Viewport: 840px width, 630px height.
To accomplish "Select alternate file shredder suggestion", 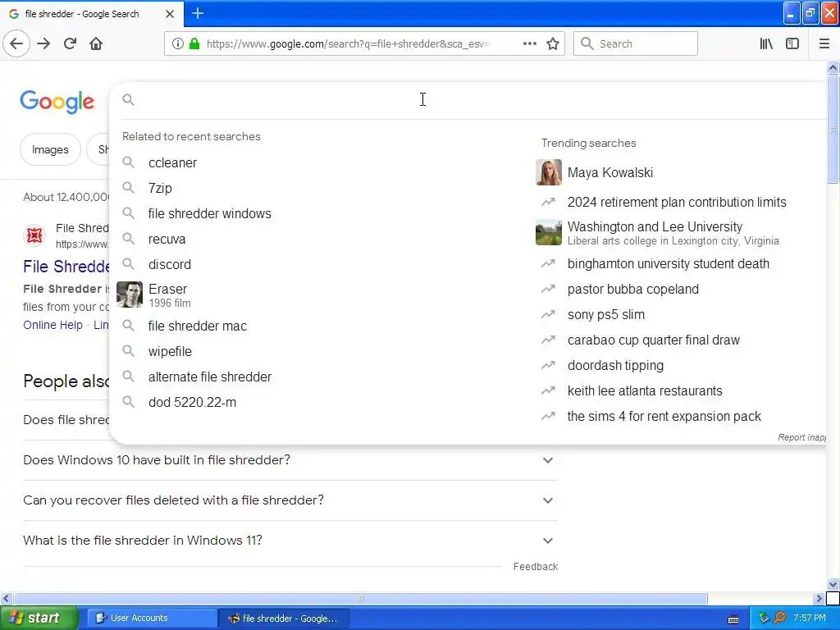I will pyautogui.click(x=210, y=377).
